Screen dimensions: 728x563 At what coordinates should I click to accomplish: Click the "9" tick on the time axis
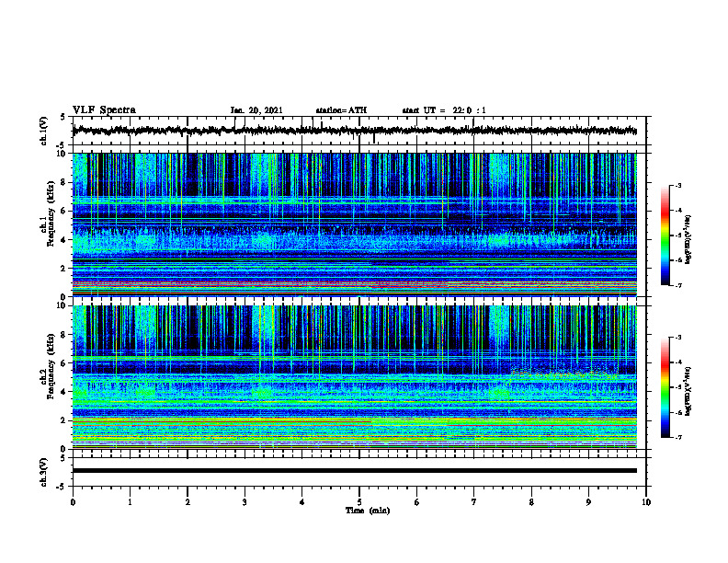click(588, 502)
